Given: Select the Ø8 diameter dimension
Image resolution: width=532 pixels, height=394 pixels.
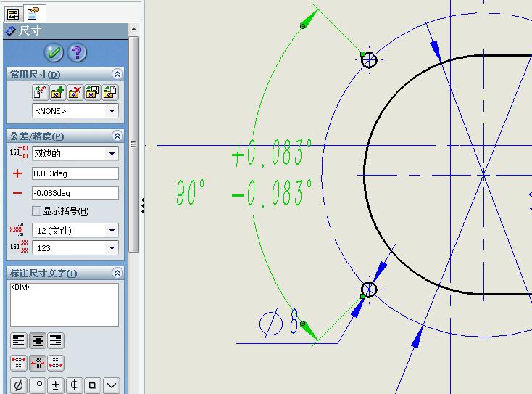Looking at the screenshot, I should [279, 322].
